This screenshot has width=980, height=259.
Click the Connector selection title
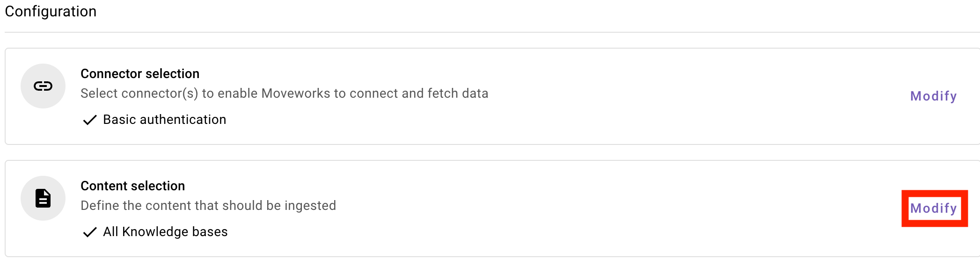click(140, 74)
